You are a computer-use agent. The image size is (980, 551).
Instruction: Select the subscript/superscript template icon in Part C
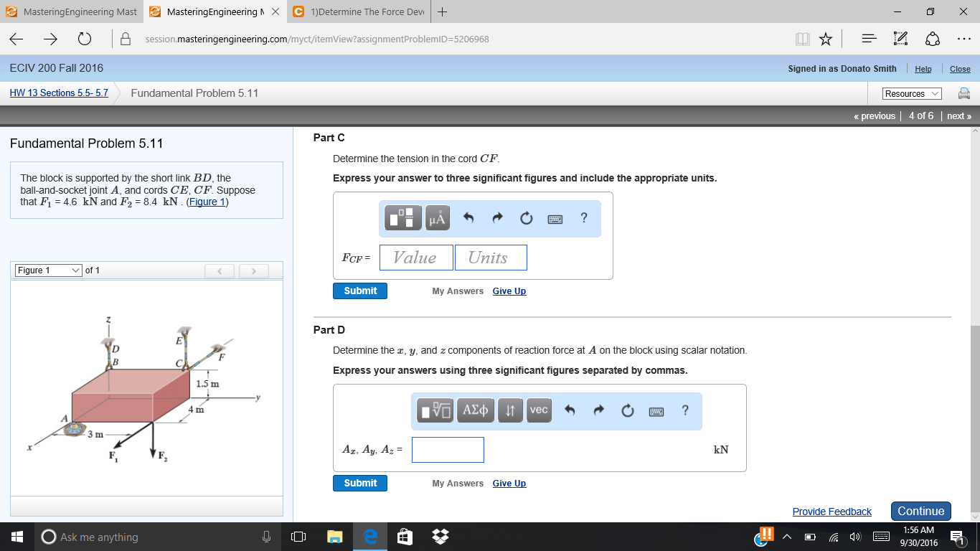coord(401,218)
